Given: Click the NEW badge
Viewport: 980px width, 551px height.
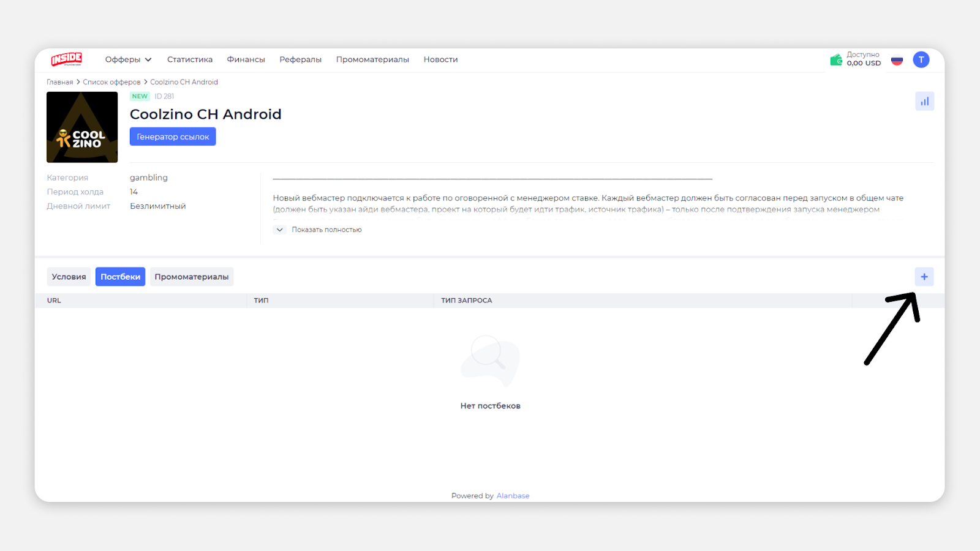Looking at the screenshot, I should [x=140, y=96].
